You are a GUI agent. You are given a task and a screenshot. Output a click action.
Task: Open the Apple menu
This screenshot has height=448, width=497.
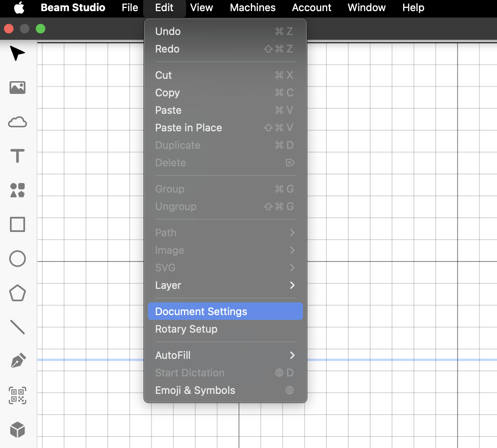[x=19, y=8]
